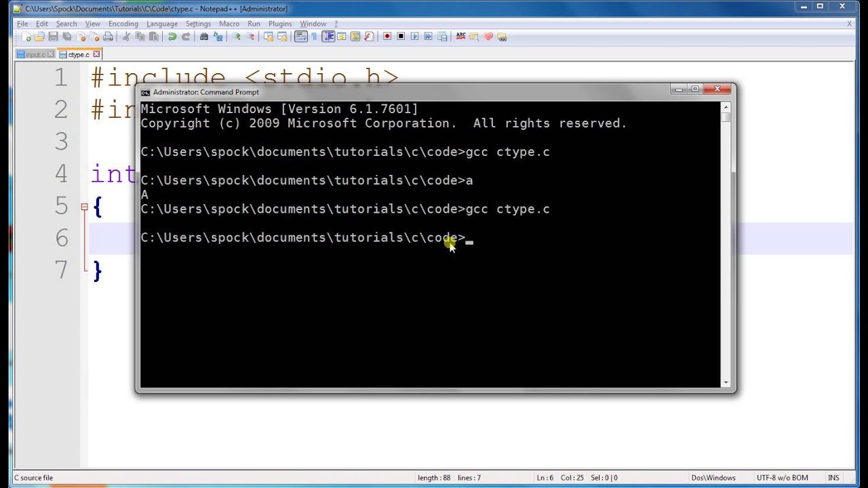Open the Macro menu
The image size is (868, 488).
pos(229,24)
